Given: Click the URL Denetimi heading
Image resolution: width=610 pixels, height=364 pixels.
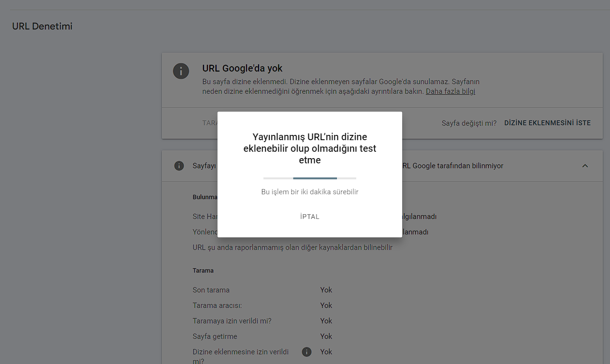Looking at the screenshot, I should click(42, 27).
